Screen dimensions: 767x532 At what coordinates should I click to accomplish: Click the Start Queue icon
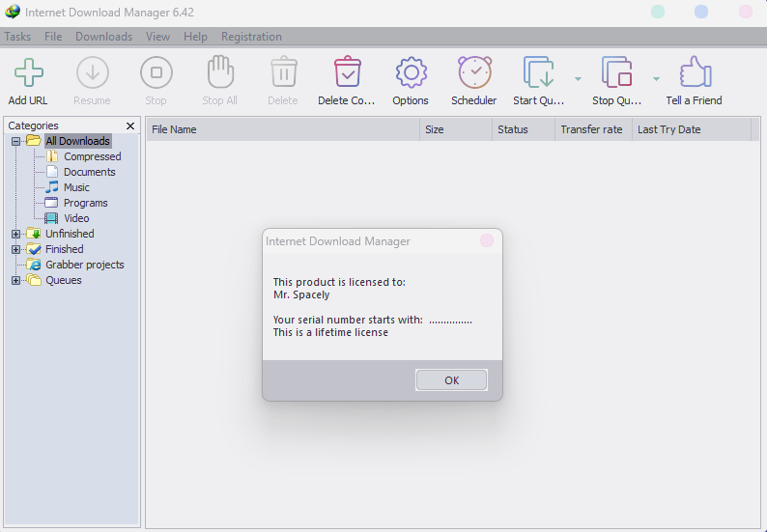539,72
